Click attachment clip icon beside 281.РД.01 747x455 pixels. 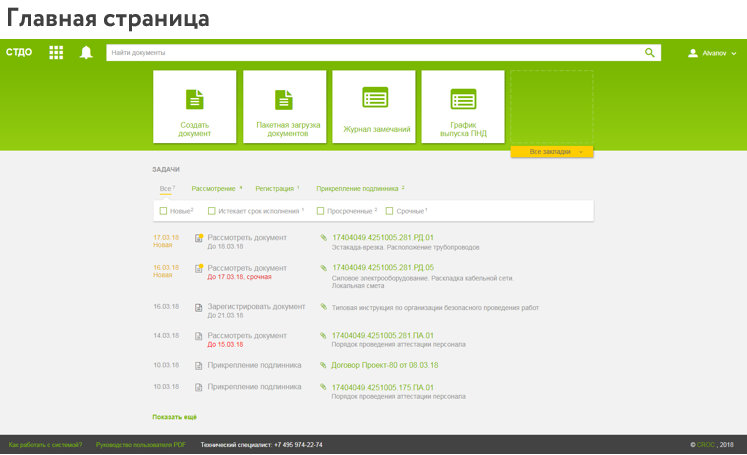pos(323,237)
